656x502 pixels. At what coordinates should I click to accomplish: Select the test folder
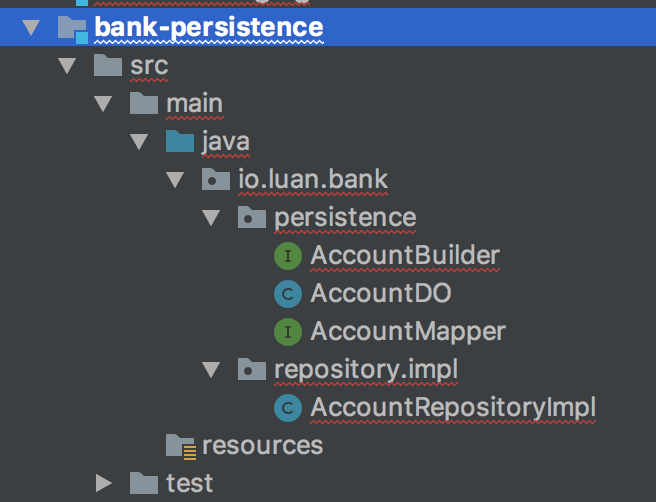(x=190, y=484)
